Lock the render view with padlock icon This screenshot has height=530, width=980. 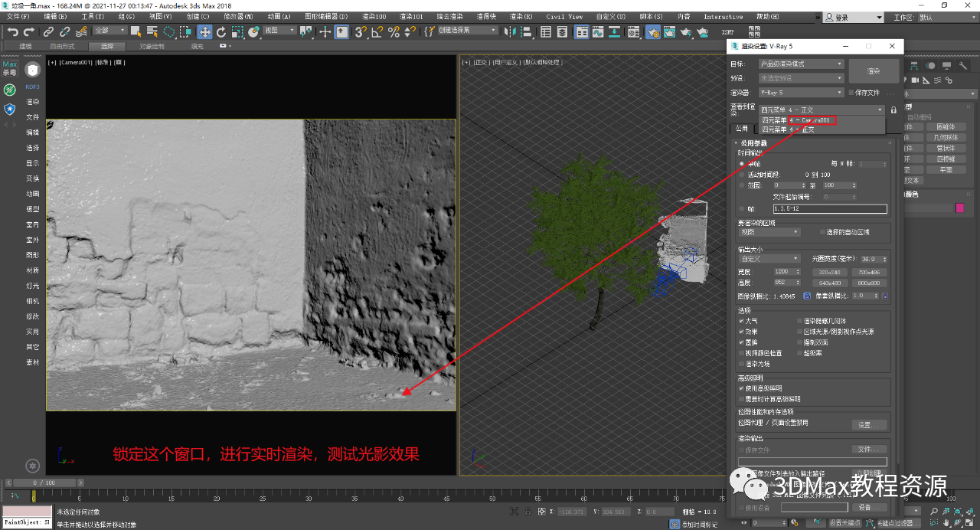click(x=893, y=110)
